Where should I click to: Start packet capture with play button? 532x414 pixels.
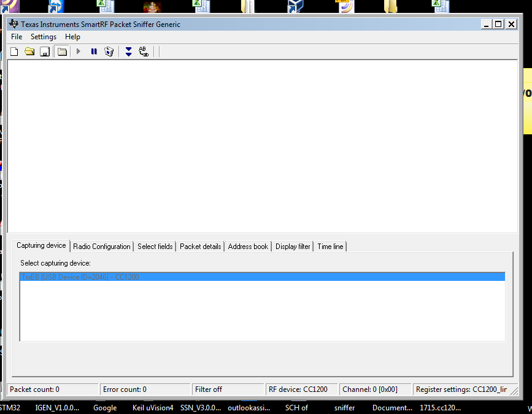79,51
